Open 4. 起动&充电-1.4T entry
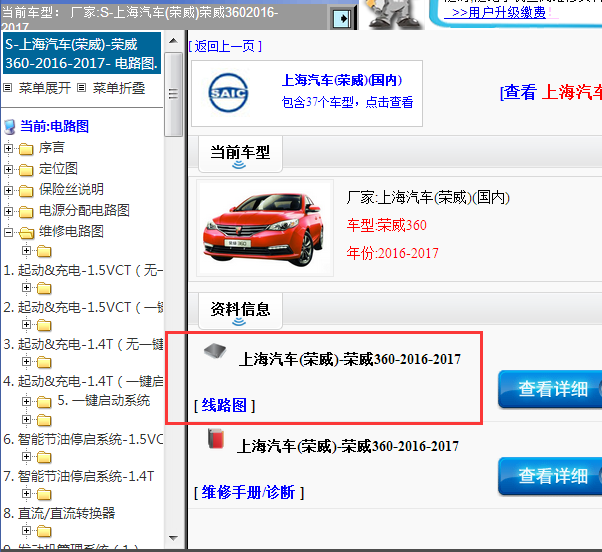 click(83, 381)
